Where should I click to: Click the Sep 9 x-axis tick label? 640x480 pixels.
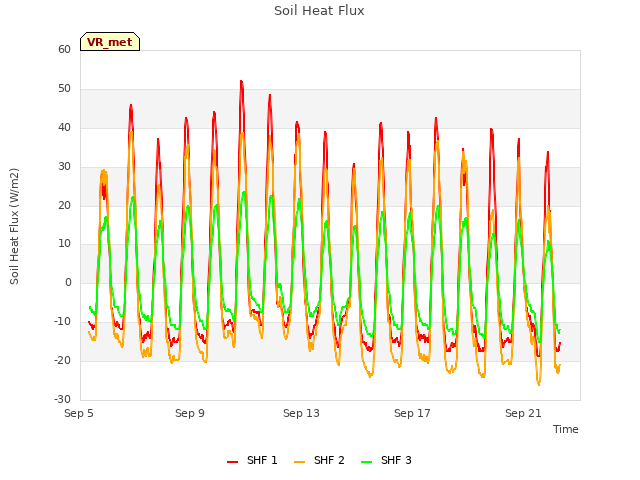190,413
